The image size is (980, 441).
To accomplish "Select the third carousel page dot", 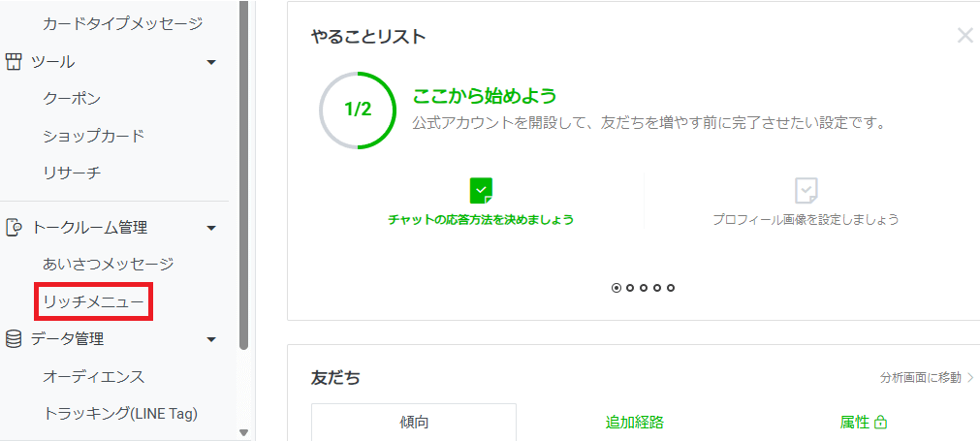I will coord(644,288).
